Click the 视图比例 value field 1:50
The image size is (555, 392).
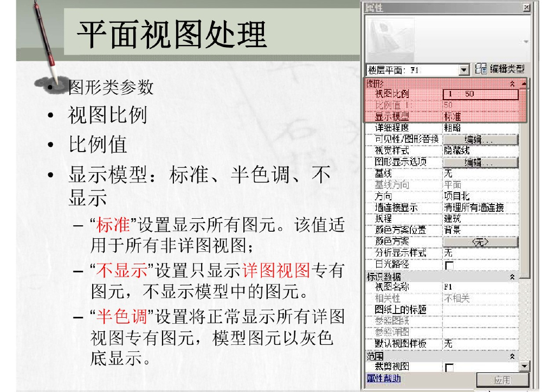(x=481, y=94)
